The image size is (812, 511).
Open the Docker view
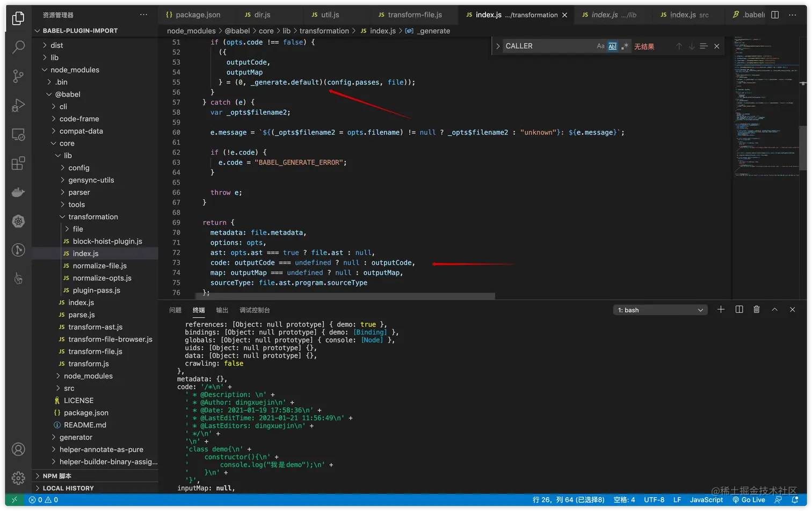(x=18, y=192)
